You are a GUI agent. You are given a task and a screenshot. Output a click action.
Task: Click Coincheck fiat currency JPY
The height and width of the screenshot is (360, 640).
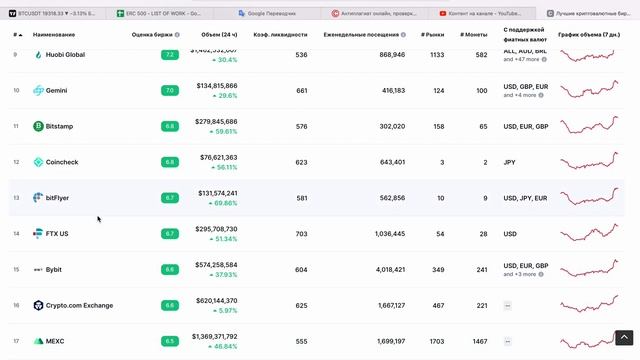pyautogui.click(x=509, y=162)
